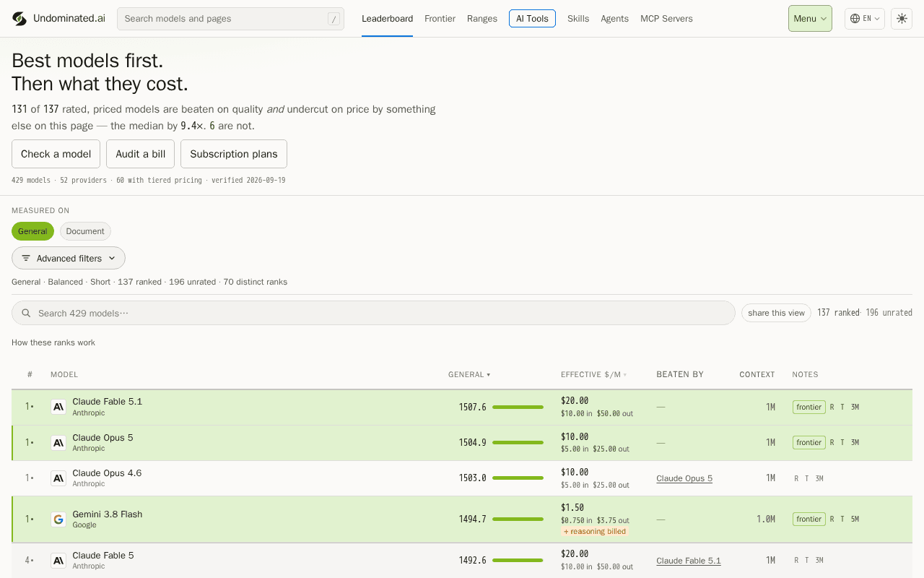
Task: Click the Anthropic icon for Claude Opus 5
Action: coord(58,442)
